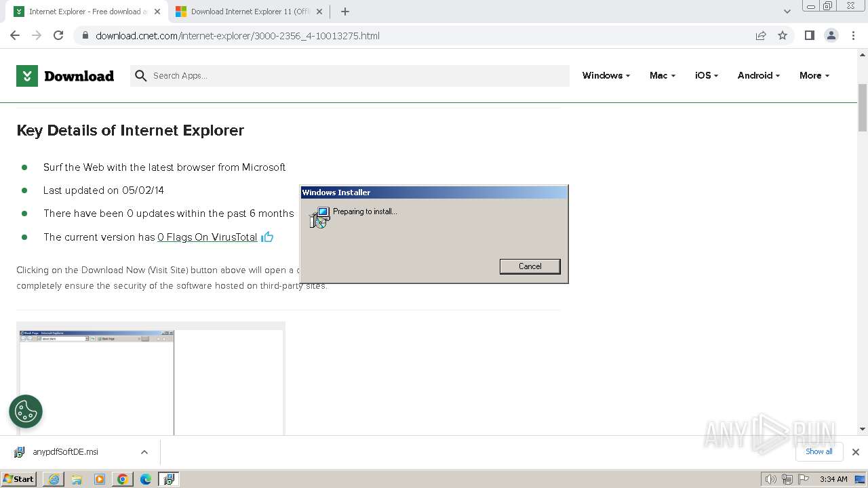The height and width of the screenshot is (488, 868).
Task: Click the show desktop button at taskbar end
Action: tap(860, 479)
